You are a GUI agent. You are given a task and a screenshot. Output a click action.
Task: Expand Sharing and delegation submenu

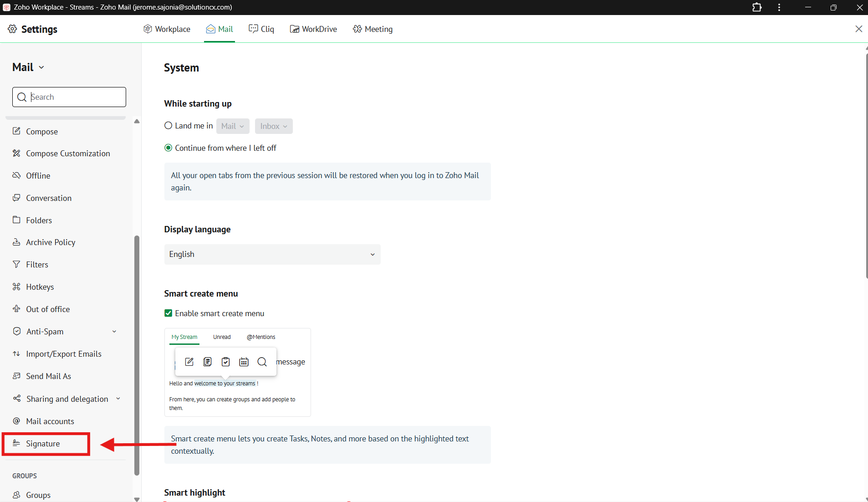(x=118, y=399)
